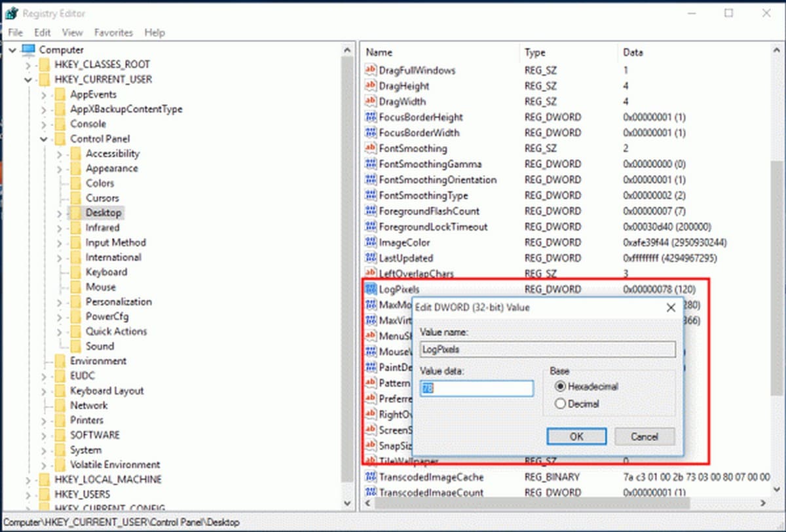This screenshot has width=786, height=532.
Task: Click the FontSmoothing string value icon
Action: 371,149
